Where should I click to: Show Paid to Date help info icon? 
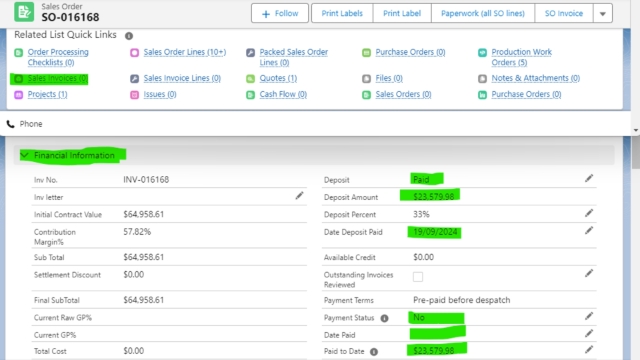374,352
